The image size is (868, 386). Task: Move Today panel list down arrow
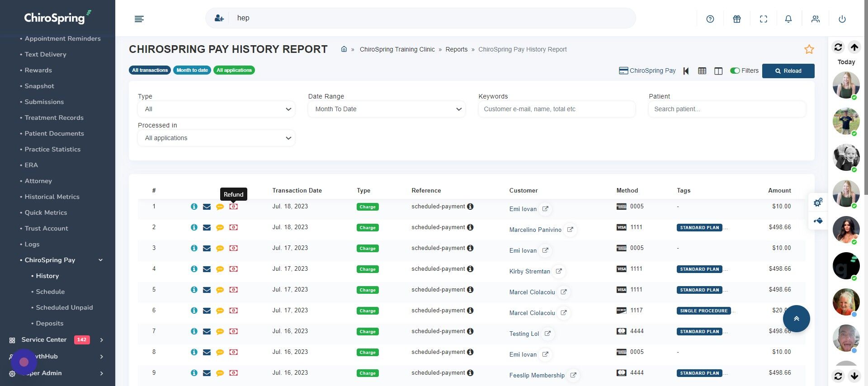(x=854, y=376)
